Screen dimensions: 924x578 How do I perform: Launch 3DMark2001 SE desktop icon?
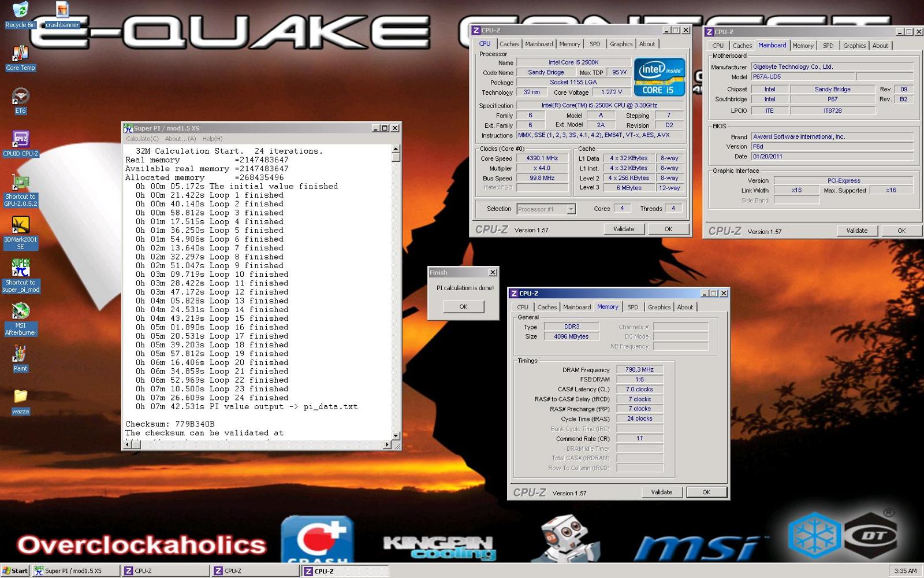[20, 233]
